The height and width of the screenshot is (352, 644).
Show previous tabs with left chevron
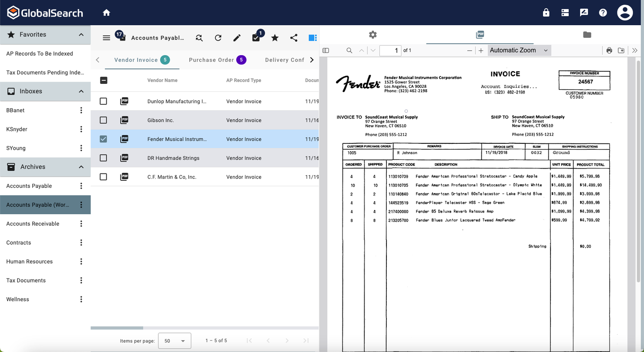(97, 60)
